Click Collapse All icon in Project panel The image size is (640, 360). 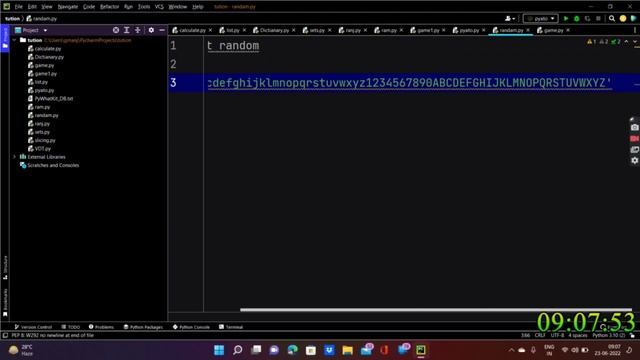pyautogui.click(x=138, y=30)
